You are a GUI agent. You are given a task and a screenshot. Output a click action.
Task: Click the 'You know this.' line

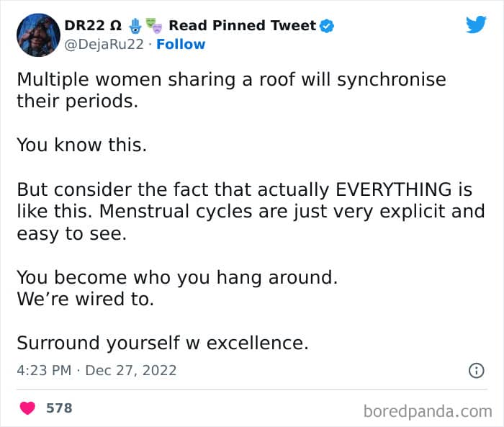[81, 145]
